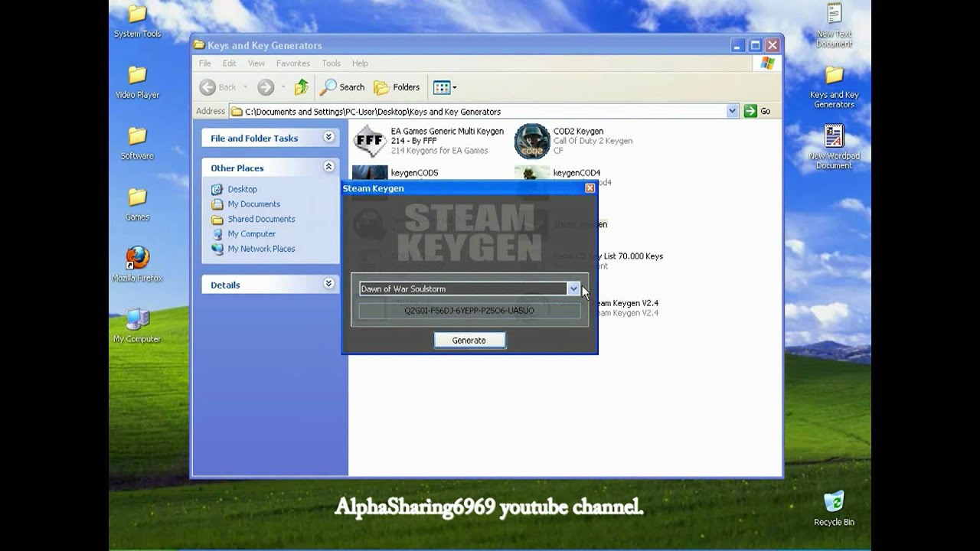Click Go next to address bar
The width and height of the screenshot is (980, 551).
[x=759, y=111]
